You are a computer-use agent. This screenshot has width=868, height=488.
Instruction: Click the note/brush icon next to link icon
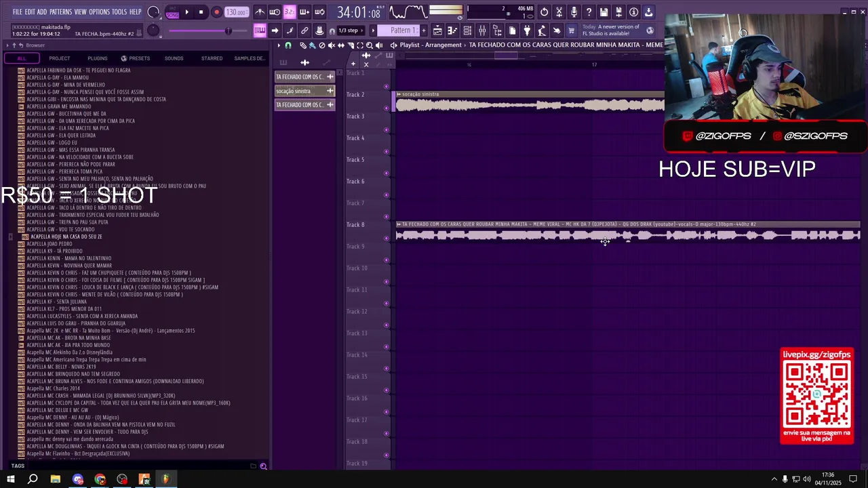pyautogui.click(x=290, y=30)
